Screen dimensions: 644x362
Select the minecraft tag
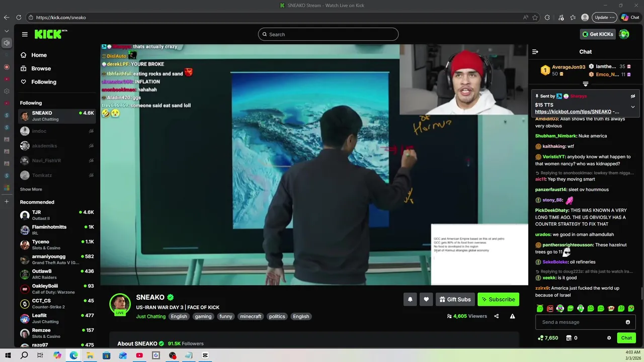tap(251, 316)
